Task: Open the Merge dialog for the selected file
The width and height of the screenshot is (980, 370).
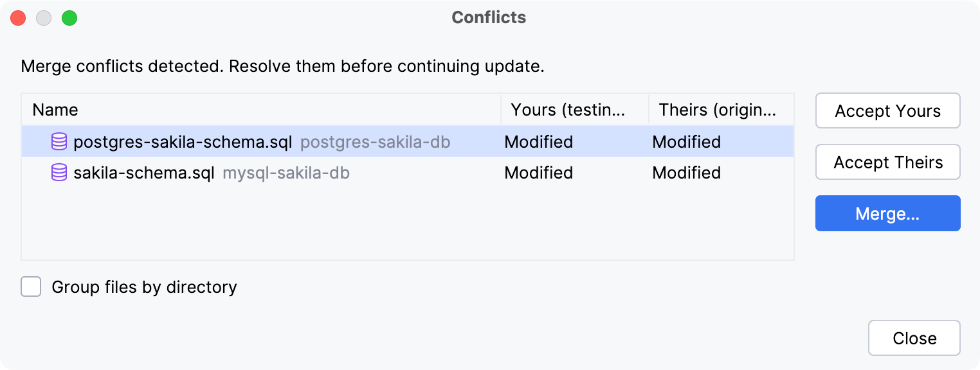Action: pyautogui.click(x=887, y=213)
